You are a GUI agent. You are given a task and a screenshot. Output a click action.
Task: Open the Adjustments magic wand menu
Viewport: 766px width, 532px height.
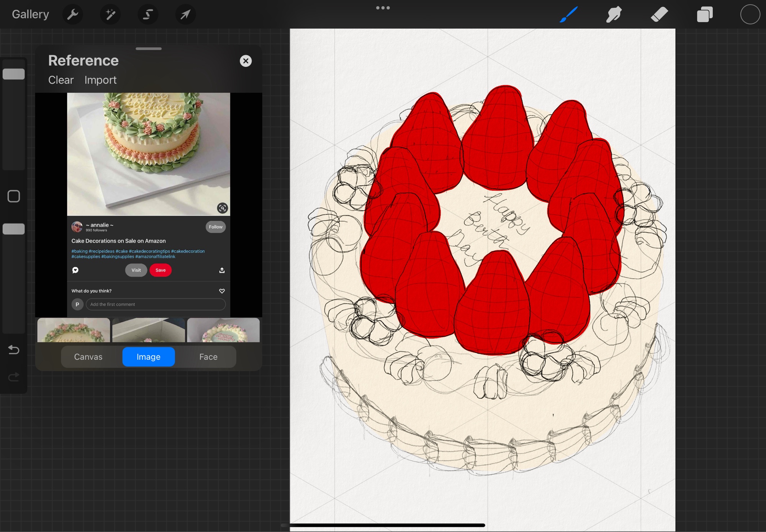point(110,15)
